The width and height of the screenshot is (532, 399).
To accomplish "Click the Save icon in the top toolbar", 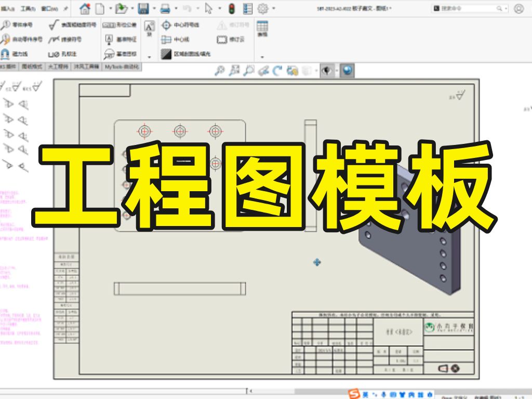I will point(144,8).
